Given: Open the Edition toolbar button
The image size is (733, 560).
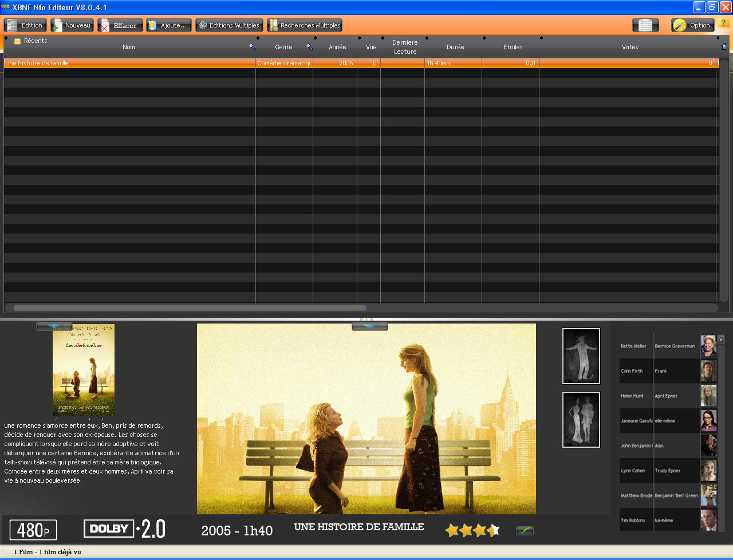Looking at the screenshot, I should coord(24,25).
